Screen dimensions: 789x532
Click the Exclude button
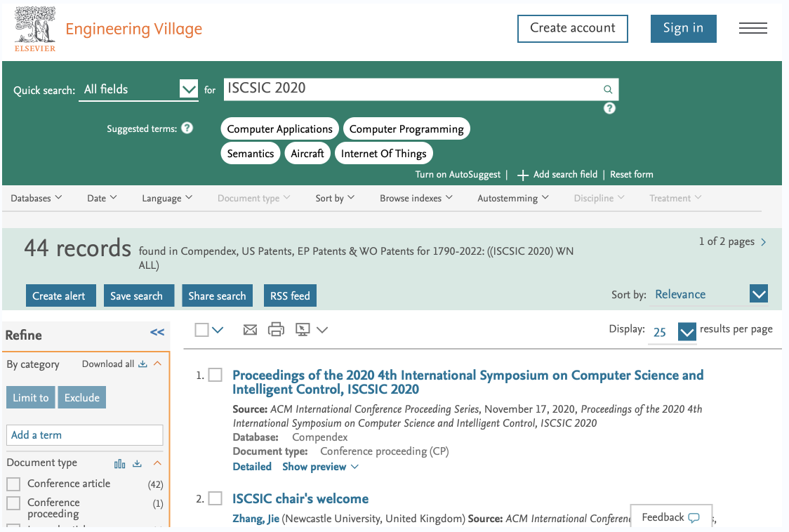pyautogui.click(x=82, y=398)
